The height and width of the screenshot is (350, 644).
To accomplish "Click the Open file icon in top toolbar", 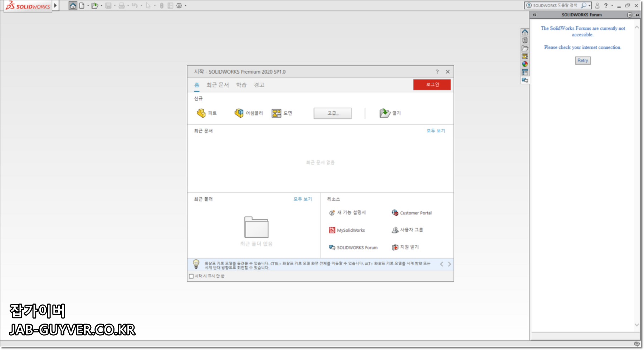I will tap(94, 6).
